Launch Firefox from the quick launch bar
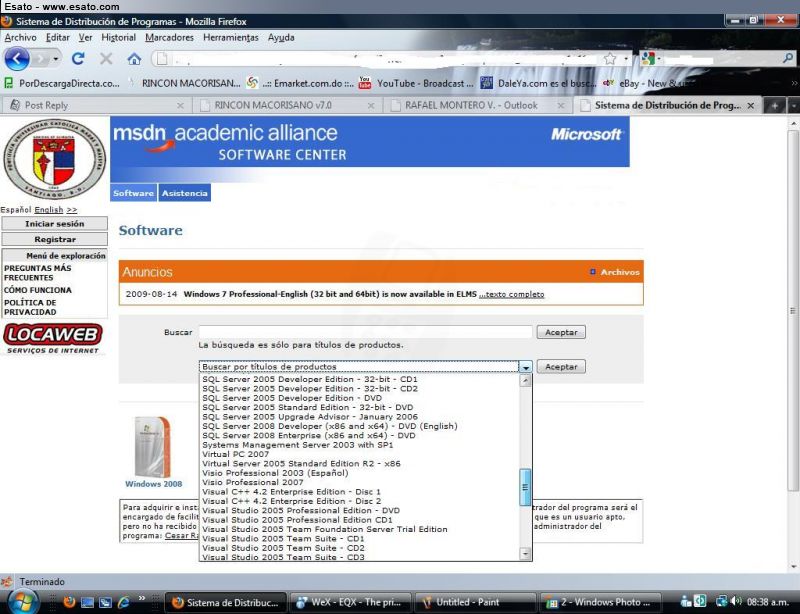This screenshot has height=614, width=800. point(69,602)
